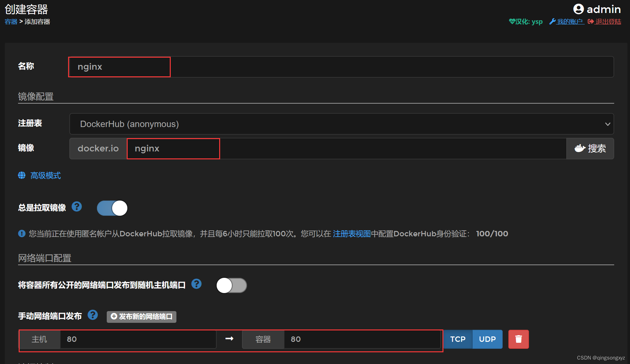Viewport: 630px width, 364px height.
Task: Click the 100/100 pull limit counter
Action: (492, 234)
